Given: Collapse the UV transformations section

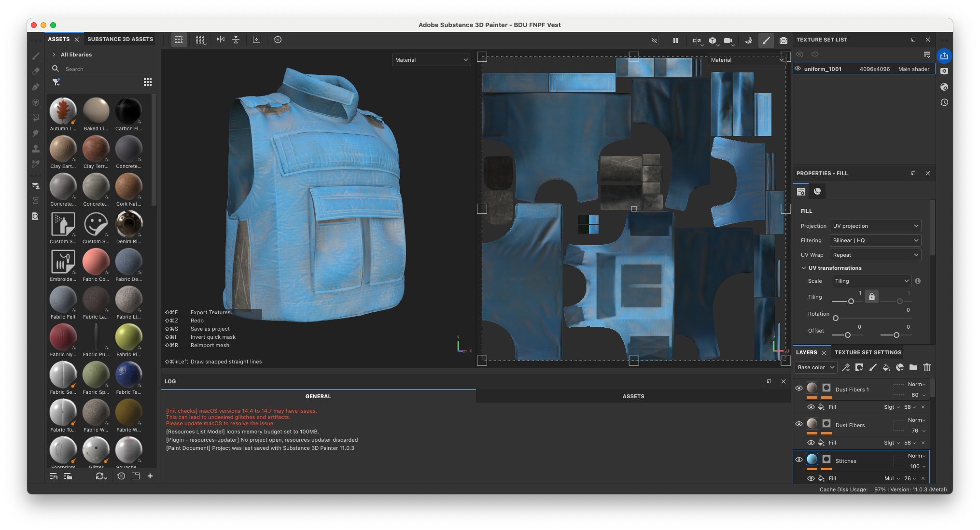Looking at the screenshot, I should 804,268.
